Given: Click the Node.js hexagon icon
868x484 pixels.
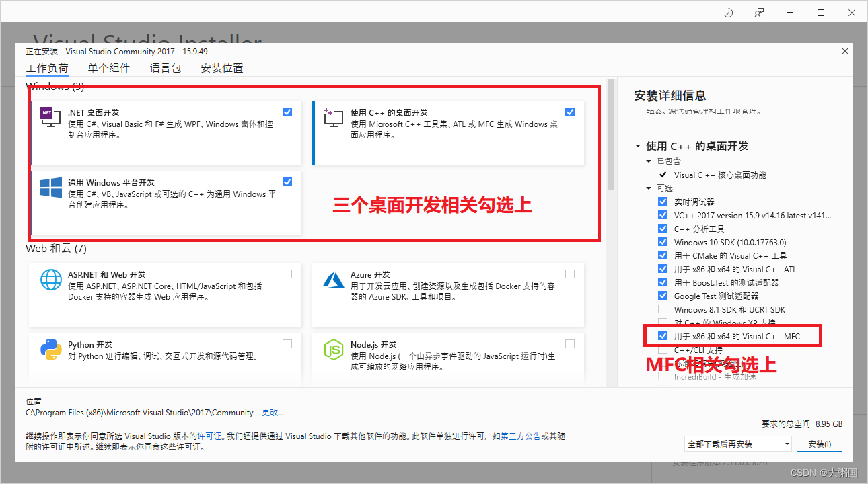Looking at the screenshot, I should point(334,350).
